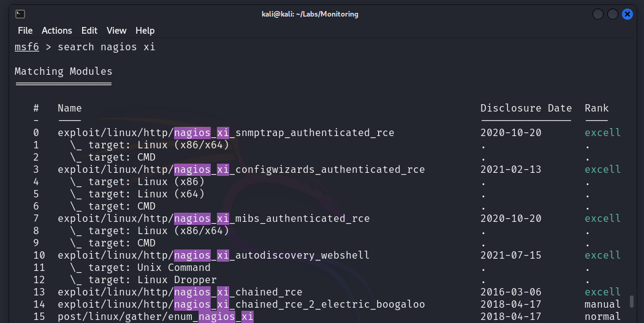Click the post/linux/gather/enum_nagios_xi module text
Viewport: 644px width, 323px height.
(155, 317)
